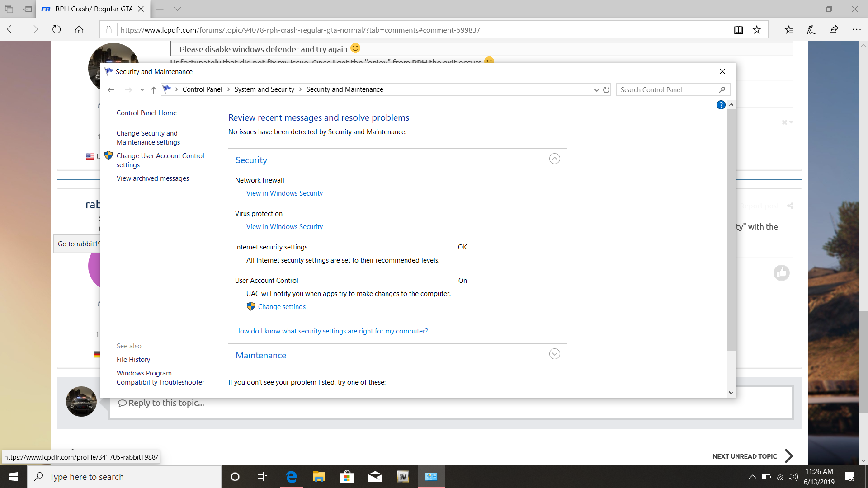The height and width of the screenshot is (488, 868).
Task: Click the up arrow to parent folder
Action: [x=154, y=90]
